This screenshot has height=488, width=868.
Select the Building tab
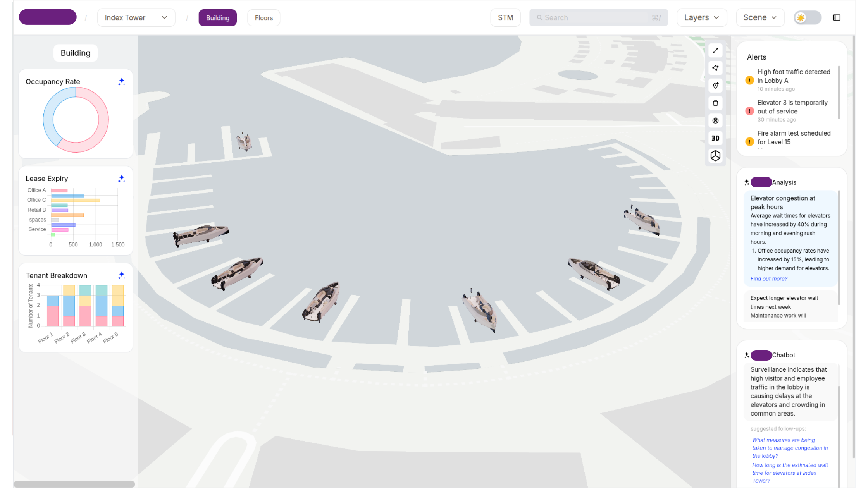pyautogui.click(x=218, y=18)
